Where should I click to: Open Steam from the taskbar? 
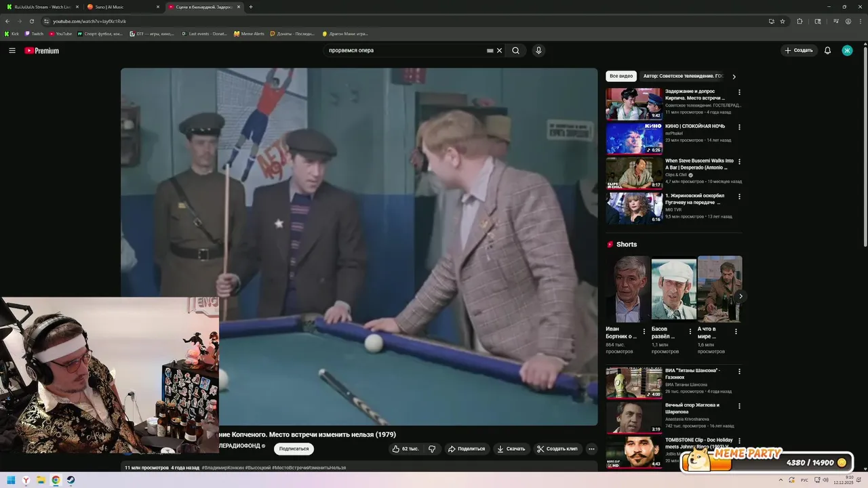71,480
